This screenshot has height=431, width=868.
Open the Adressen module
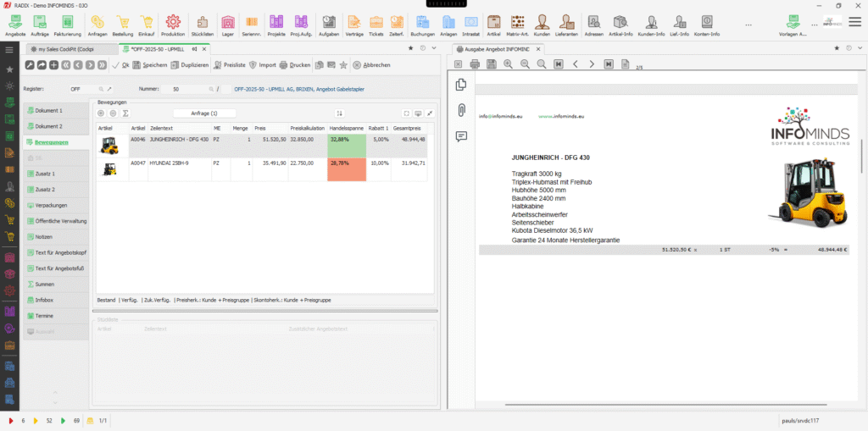point(594,25)
